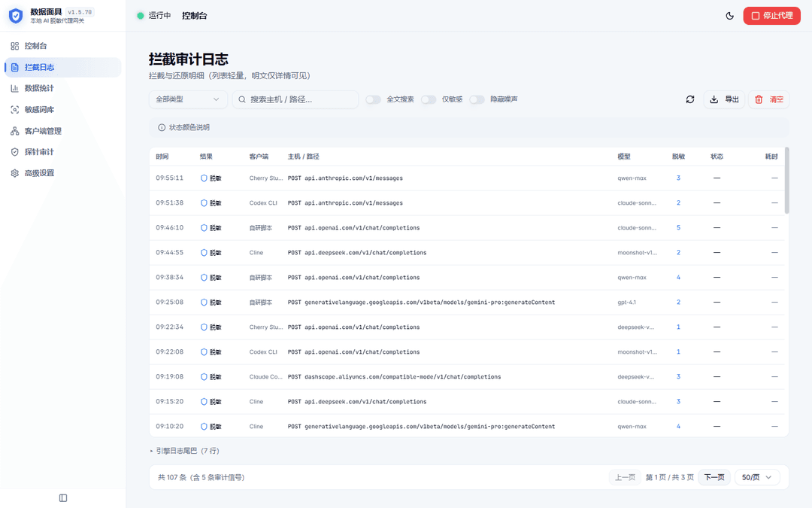This screenshot has height=508, width=812.
Task: Click the 模型 column header
Action: pos(623,157)
